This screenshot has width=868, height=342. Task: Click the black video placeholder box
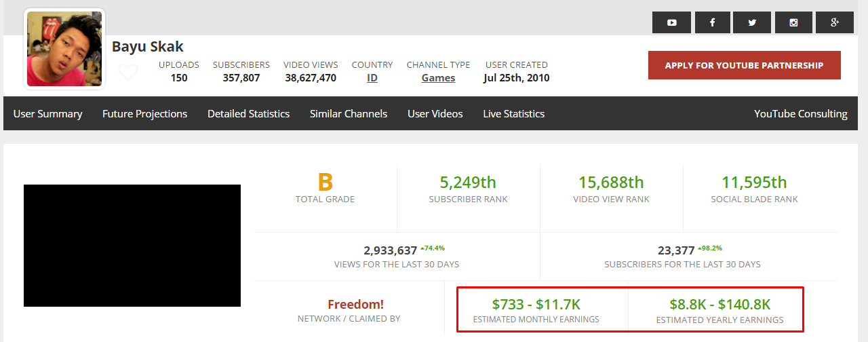pos(132,246)
